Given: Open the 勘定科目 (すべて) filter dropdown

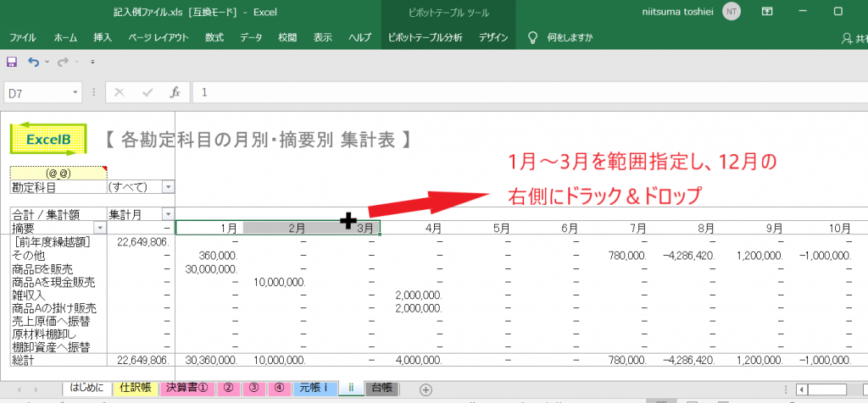Looking at the screenshot, I should [169, 187].
